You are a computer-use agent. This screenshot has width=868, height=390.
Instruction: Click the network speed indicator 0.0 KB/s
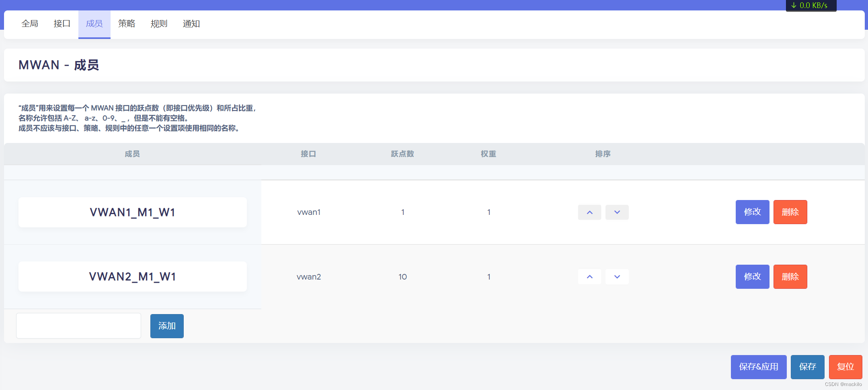pyautogui.click(x=811, y=6)
